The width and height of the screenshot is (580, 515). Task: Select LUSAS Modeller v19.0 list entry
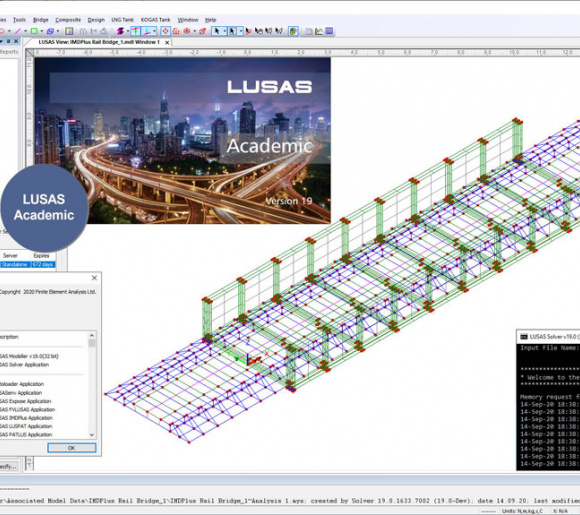tap(29, 356)
